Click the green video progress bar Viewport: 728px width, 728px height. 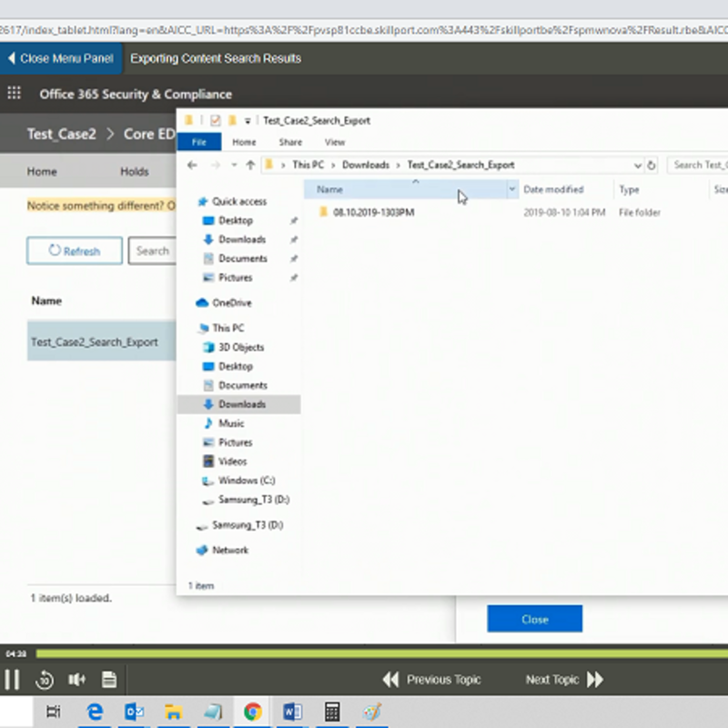[x=381, y=654]
